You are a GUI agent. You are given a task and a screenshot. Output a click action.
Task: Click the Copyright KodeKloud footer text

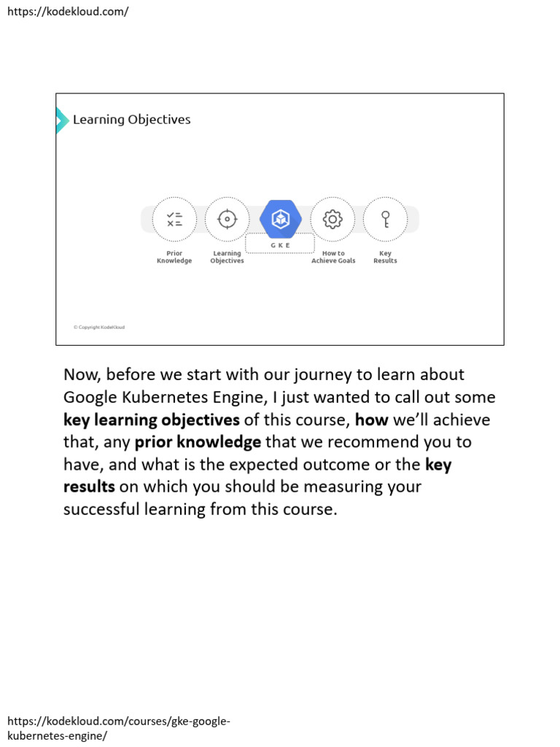click(x=99, y=328)
